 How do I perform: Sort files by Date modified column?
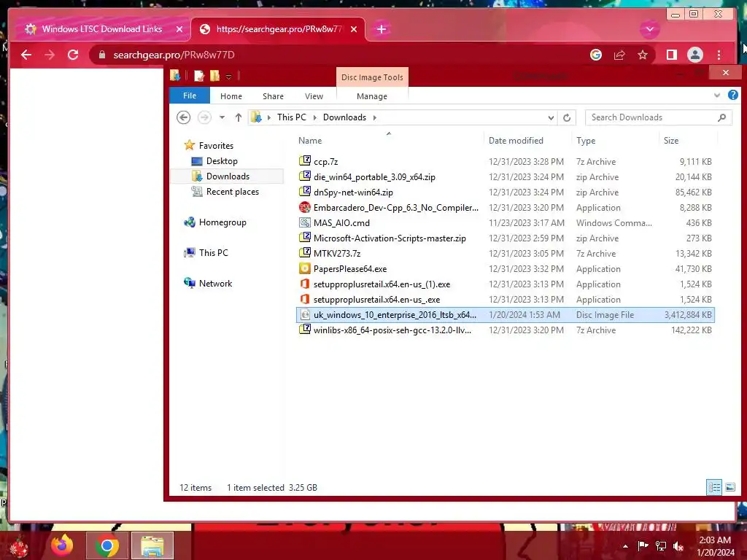(x=516, y=141)
